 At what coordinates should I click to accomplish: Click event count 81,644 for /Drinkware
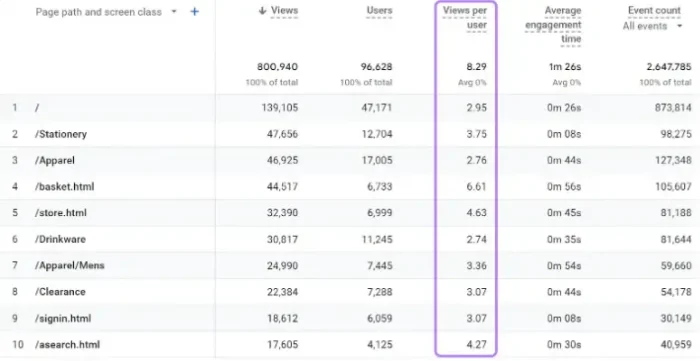[676, 239]
